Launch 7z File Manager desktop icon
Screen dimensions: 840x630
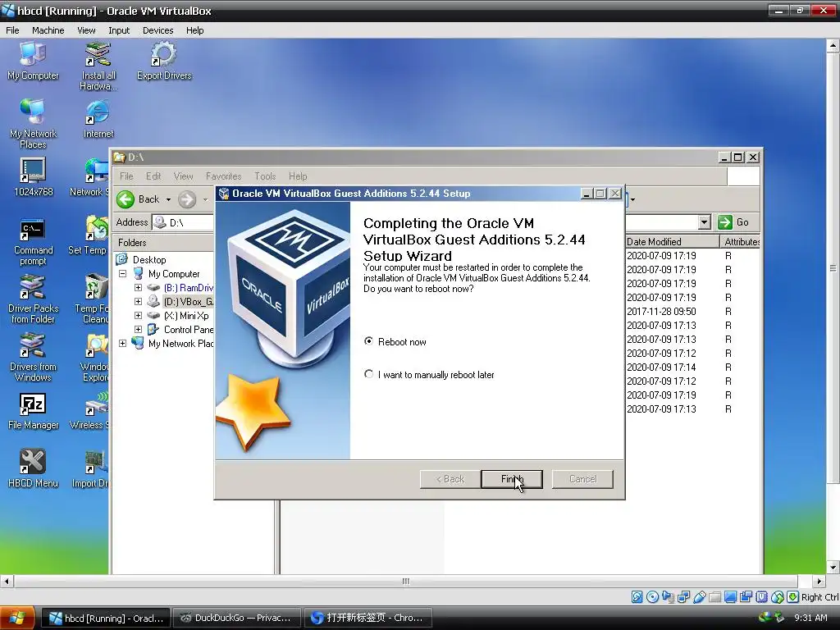(33, 411)
